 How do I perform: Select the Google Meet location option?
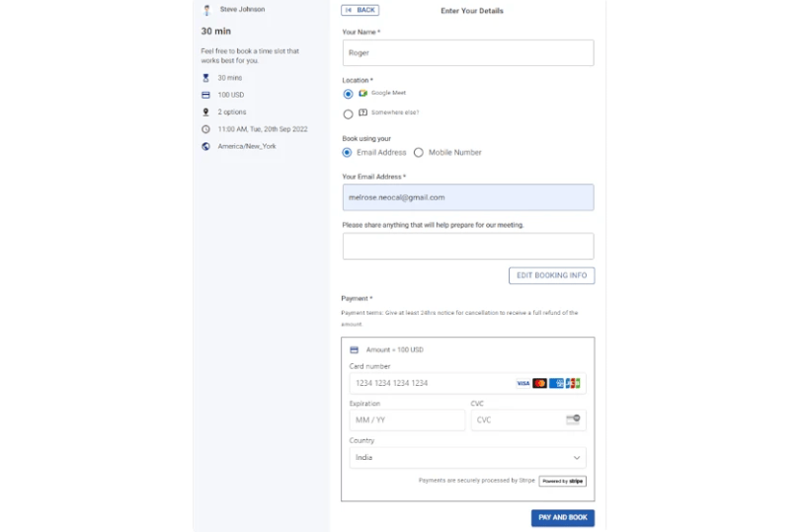tap(348, 94)
